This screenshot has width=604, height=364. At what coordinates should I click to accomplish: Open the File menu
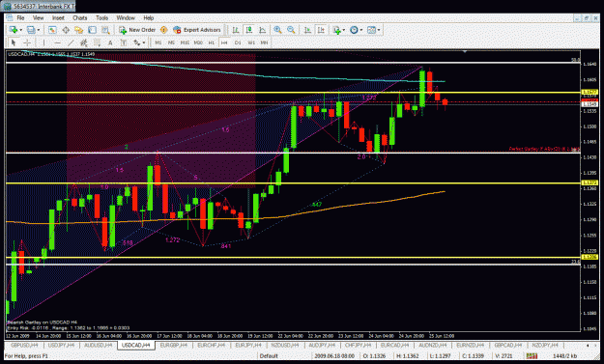point(20,17)
